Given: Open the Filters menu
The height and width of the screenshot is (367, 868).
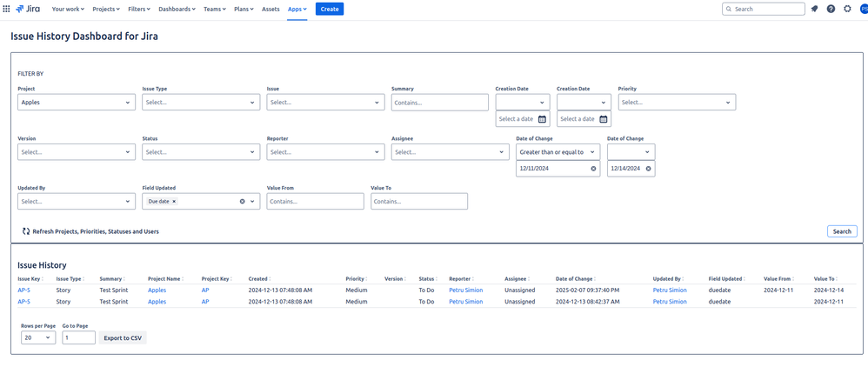Looking at the screenshot, I should click(x=141, y=9).
